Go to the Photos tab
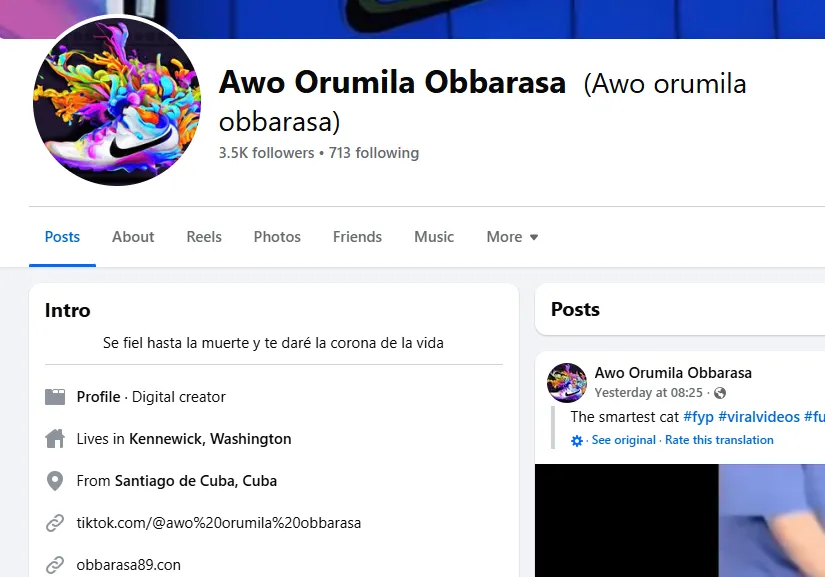825x577 pixels. click(277, 237)
